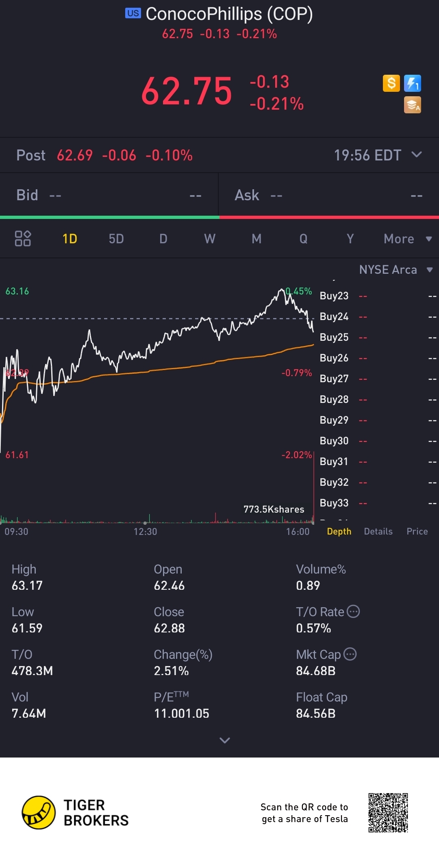Tap the orange stacked coins icon
The image size is (439, 868).
click(413, 105)
